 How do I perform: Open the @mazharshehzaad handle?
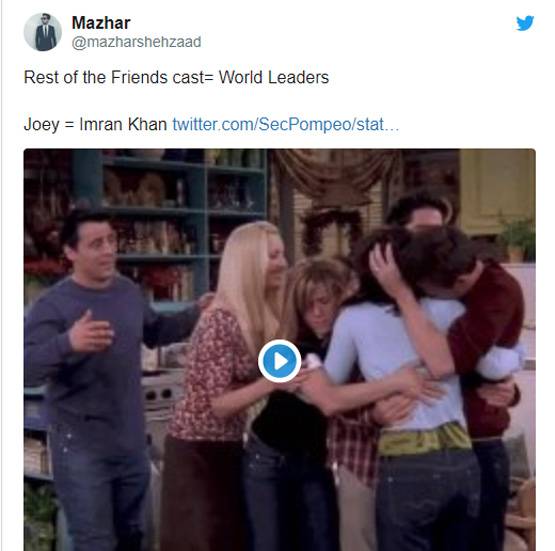point(136,42)
